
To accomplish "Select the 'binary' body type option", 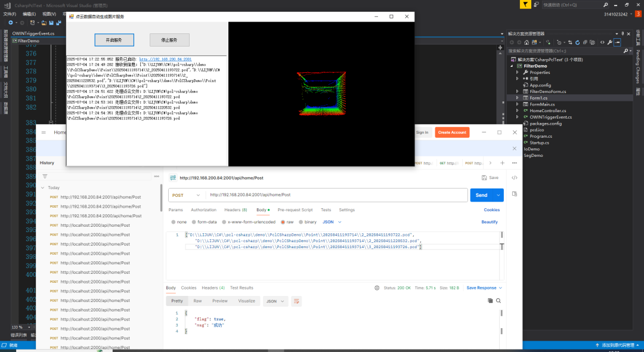I will click(x=300, y=222).
